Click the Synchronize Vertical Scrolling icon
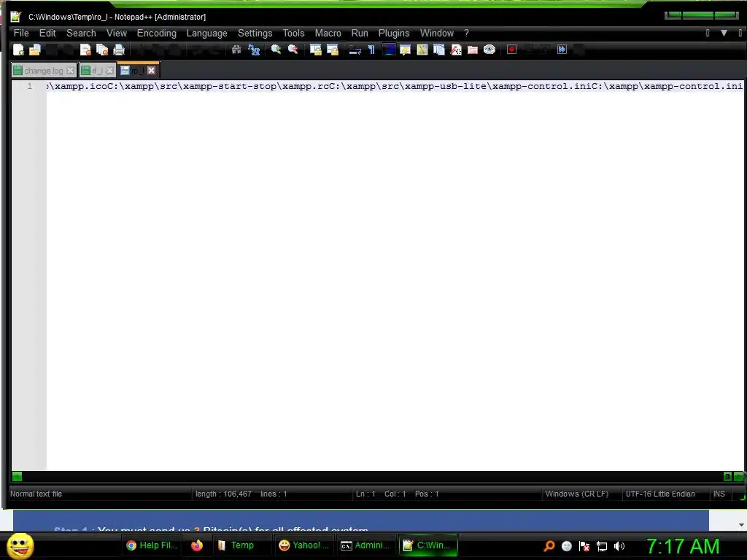 pos(315,50)
